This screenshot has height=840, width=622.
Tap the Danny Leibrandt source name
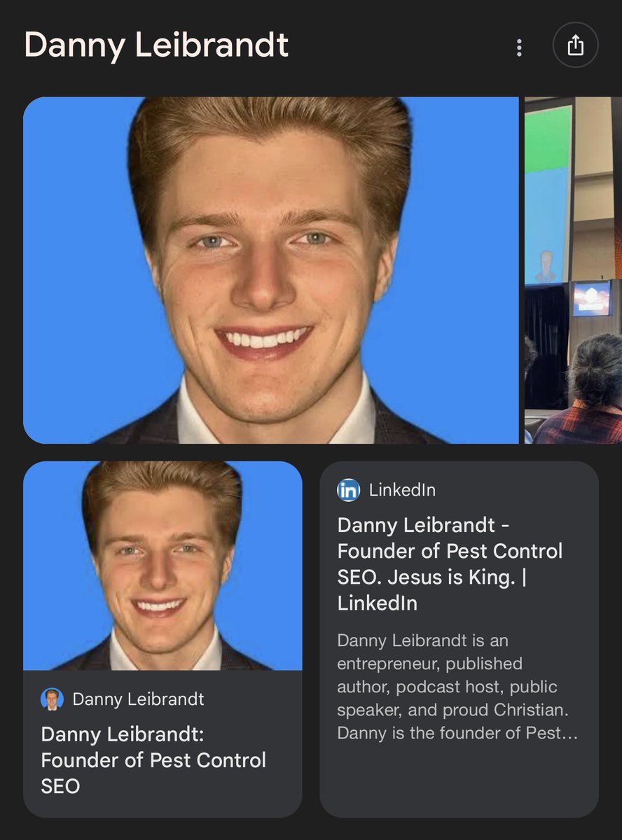[139, 699]
